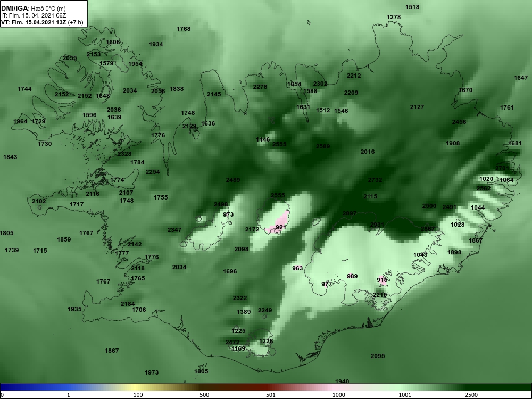Click the value 2095 over the southern sea
Screen dimensions: 532x399
[378, 356]
